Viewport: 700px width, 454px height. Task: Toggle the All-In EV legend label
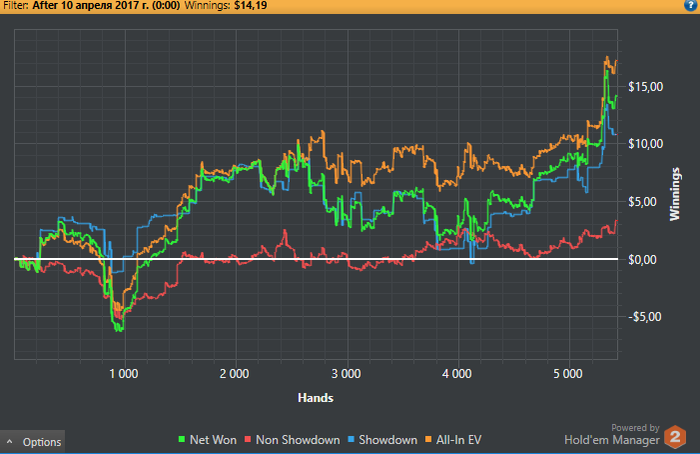click(458, 440)
